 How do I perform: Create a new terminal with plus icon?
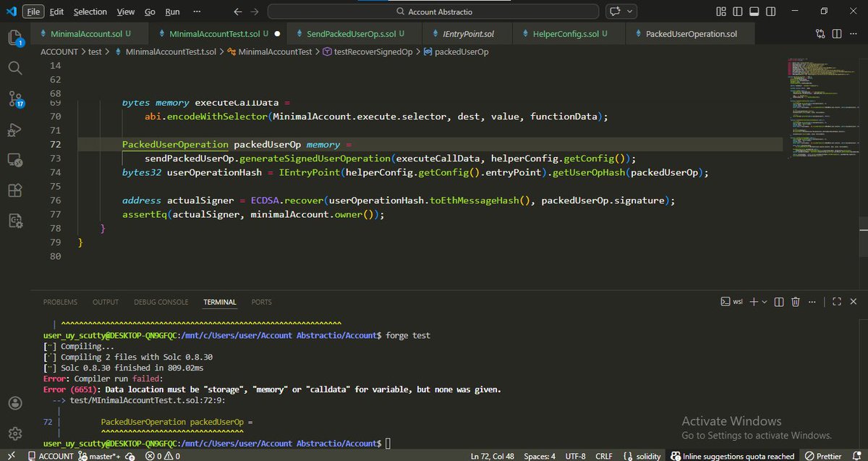point(753,302)
